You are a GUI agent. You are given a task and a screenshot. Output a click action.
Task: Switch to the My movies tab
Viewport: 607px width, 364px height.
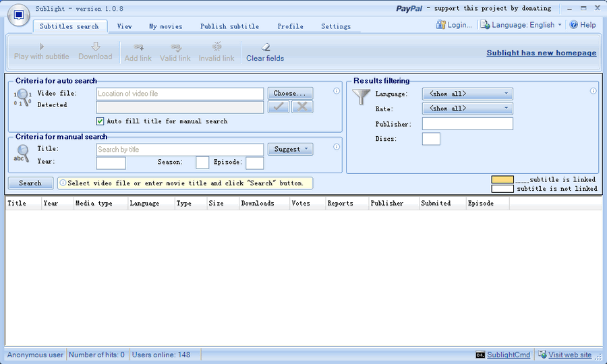166,26
